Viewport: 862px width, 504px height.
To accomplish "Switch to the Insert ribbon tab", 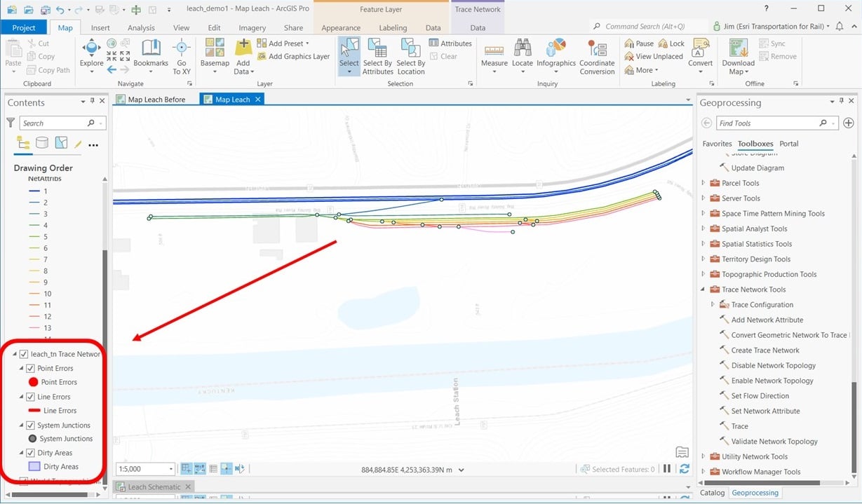I will (100, 28).
